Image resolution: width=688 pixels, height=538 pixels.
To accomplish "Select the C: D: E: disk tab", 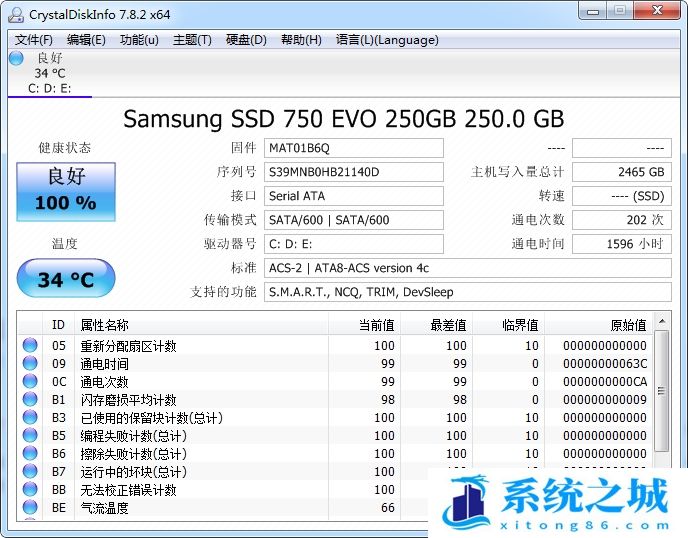I will pos(50,73).
